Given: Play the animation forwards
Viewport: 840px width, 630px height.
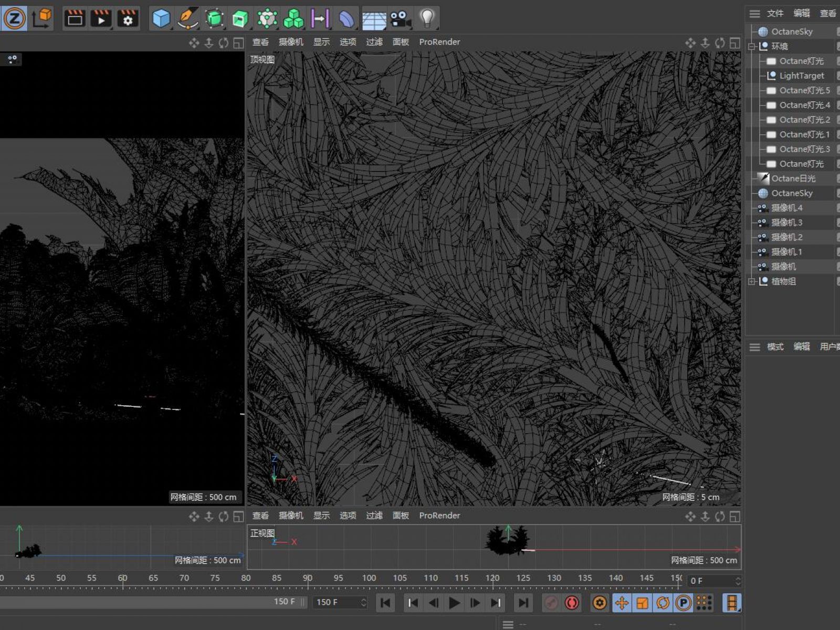Looking at the screenshot, I should [x=455, y=603].
